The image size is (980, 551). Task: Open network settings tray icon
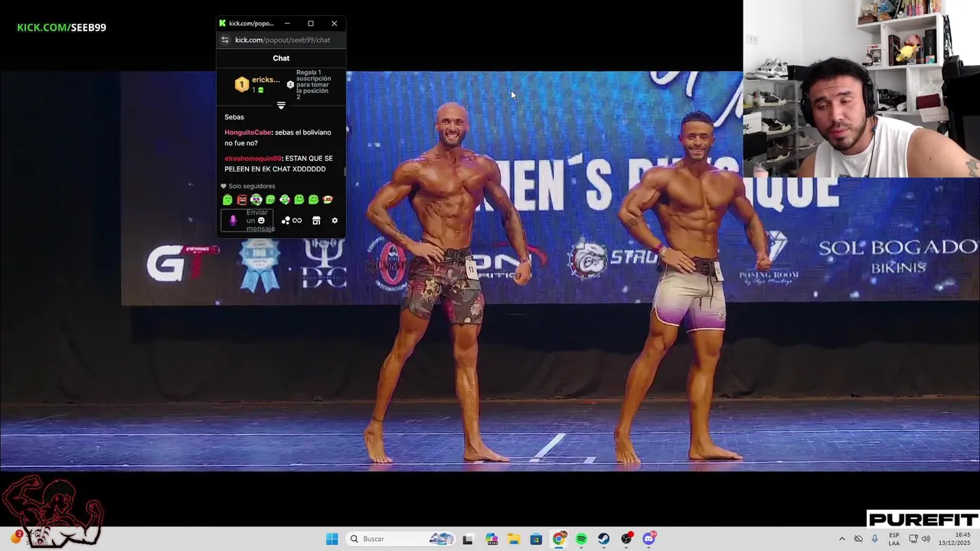913,539
